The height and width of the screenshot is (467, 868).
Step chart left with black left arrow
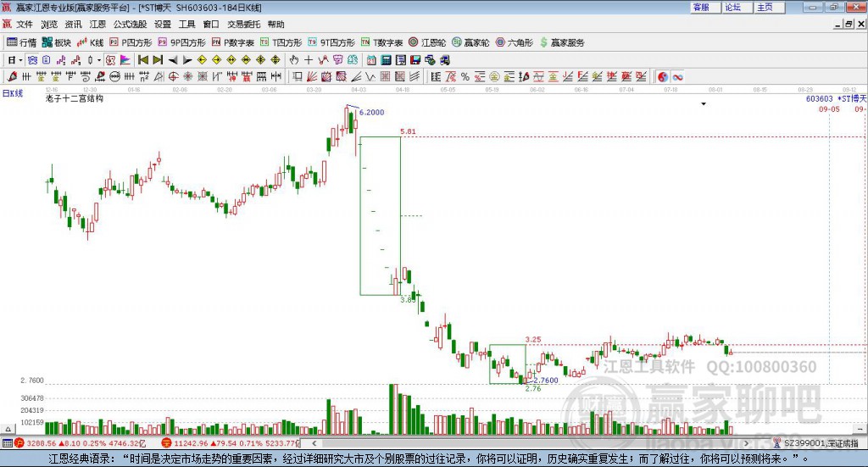173,60
